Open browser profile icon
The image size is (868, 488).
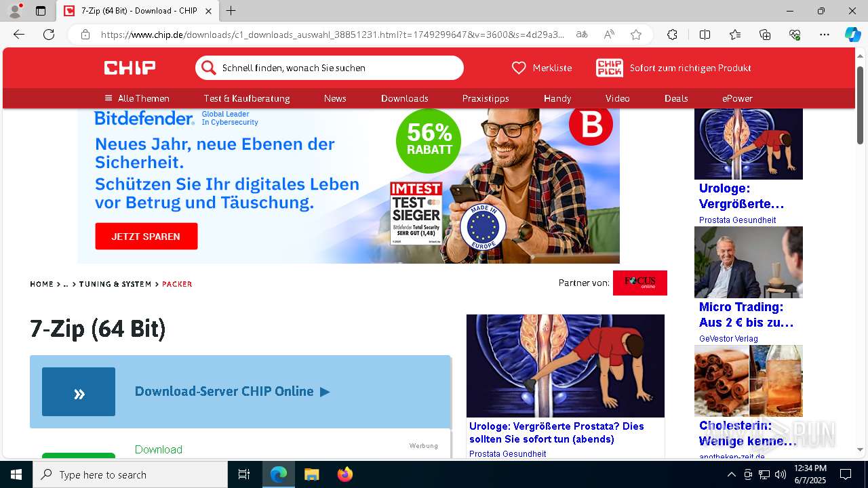coord(15,11)
